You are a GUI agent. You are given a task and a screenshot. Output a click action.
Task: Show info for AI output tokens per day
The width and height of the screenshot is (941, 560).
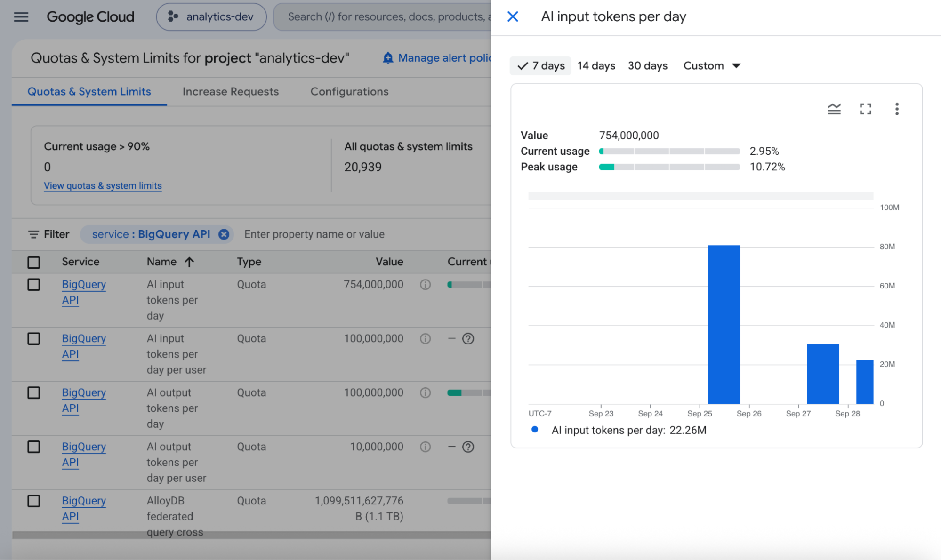pyautogui.click(x=425, y=393)
